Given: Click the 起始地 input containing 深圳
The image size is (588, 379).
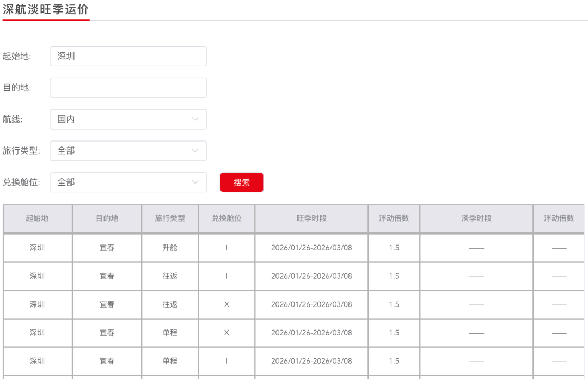Looking at the screenshot, I should (x=128, y=56).
